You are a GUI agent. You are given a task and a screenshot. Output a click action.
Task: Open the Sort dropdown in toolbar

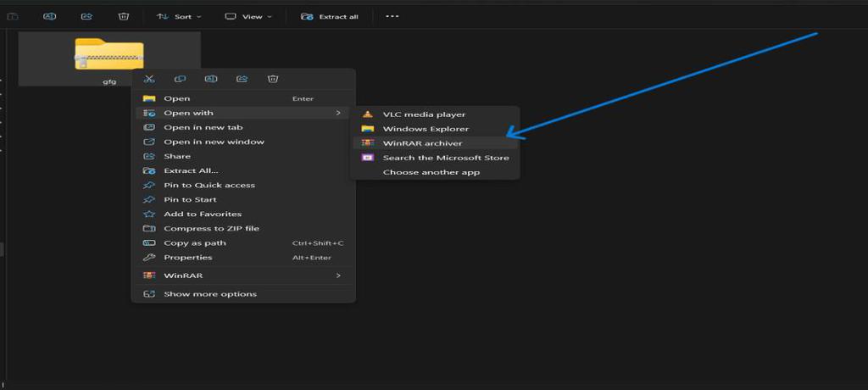click(179, 17)
